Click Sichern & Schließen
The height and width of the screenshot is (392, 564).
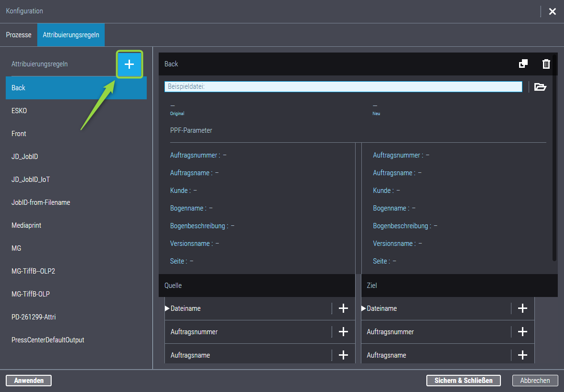click(463, 381)
